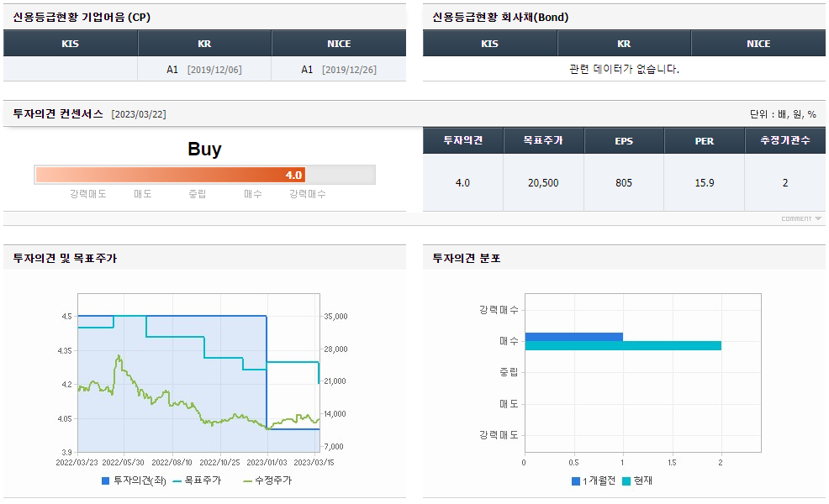Click PER value 15.9
This screenshot has width=829, height=504.
pyautogui.click(x=705, y=183)
